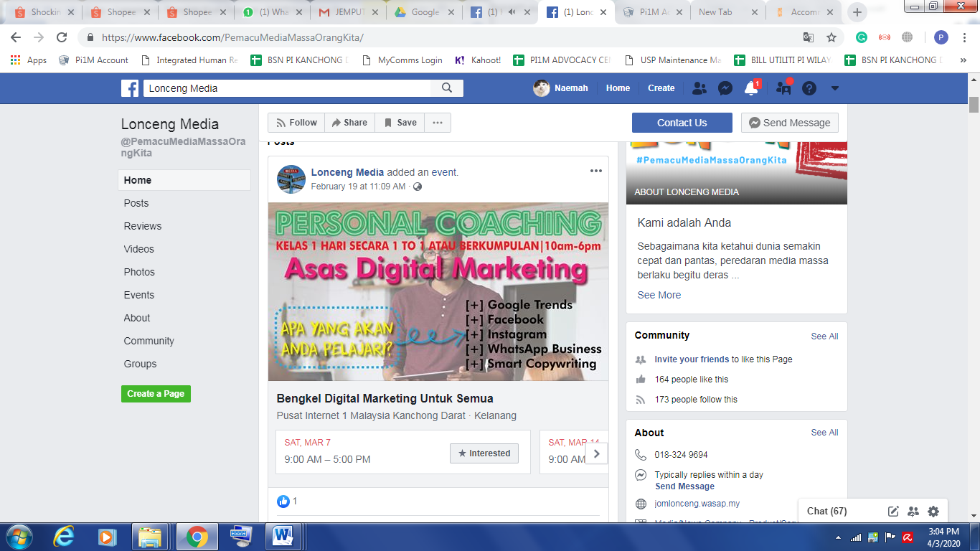This screenshot has height=551, width=980.
Task: Click Invite your friends link
Action: (x=692, y=359)
